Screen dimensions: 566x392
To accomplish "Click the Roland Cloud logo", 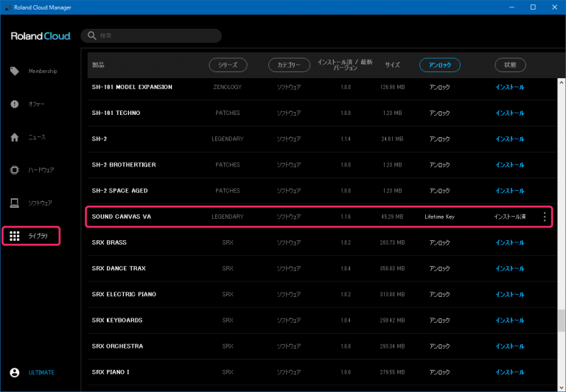I will click(41, 36).
